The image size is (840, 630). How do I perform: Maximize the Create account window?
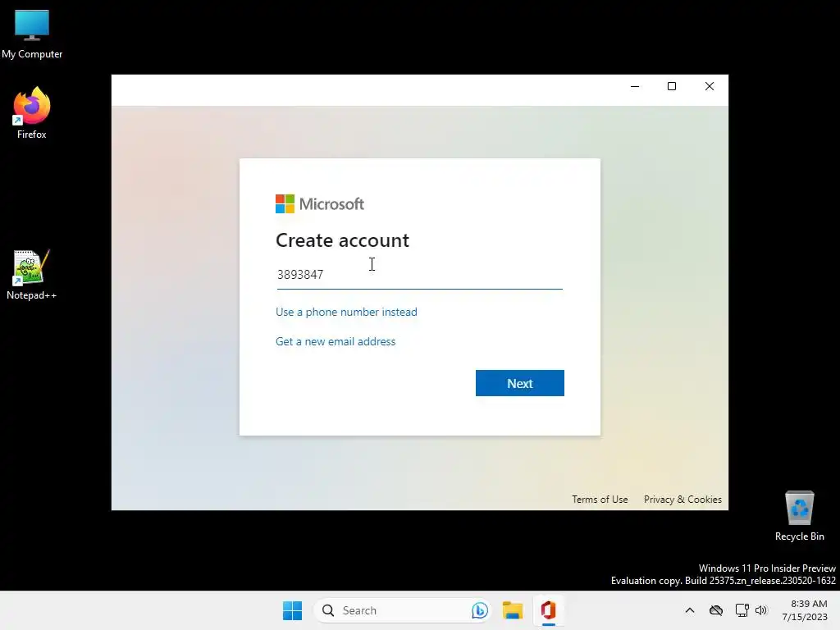click(672, 86)
